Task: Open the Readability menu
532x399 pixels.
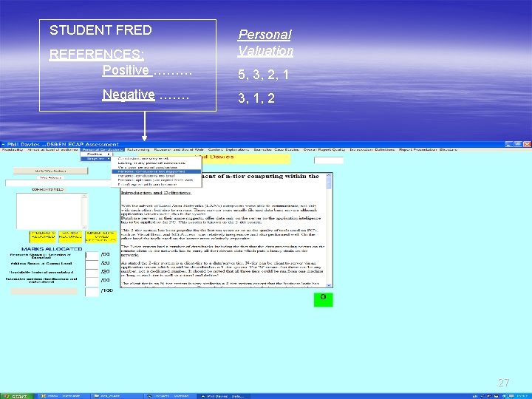Action: 13,149
